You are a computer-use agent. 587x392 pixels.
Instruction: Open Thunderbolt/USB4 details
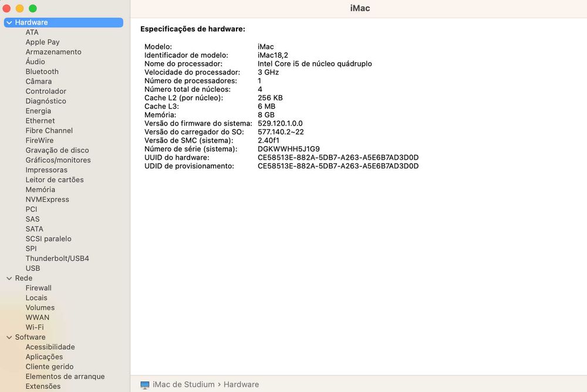coord(58,258)
